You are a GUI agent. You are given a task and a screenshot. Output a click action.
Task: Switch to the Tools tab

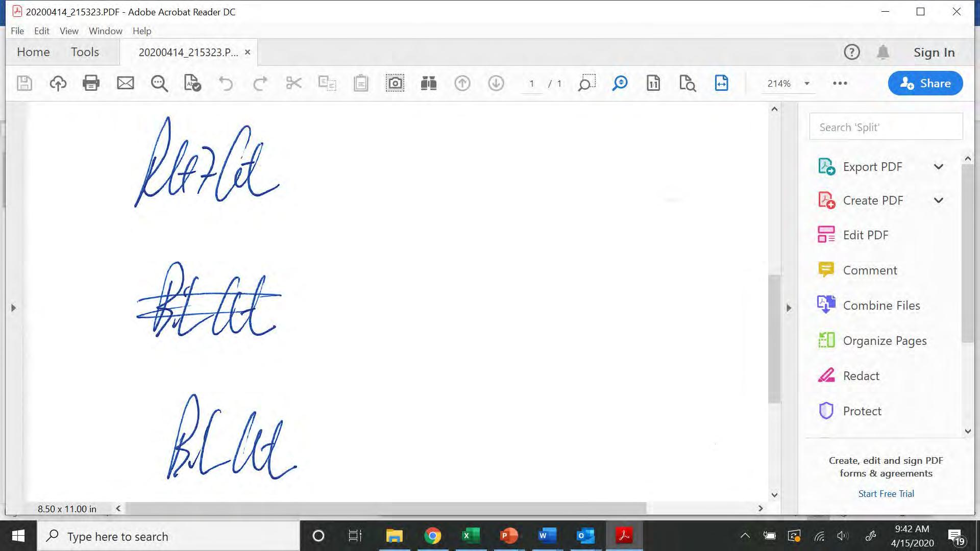click(85, 52)
